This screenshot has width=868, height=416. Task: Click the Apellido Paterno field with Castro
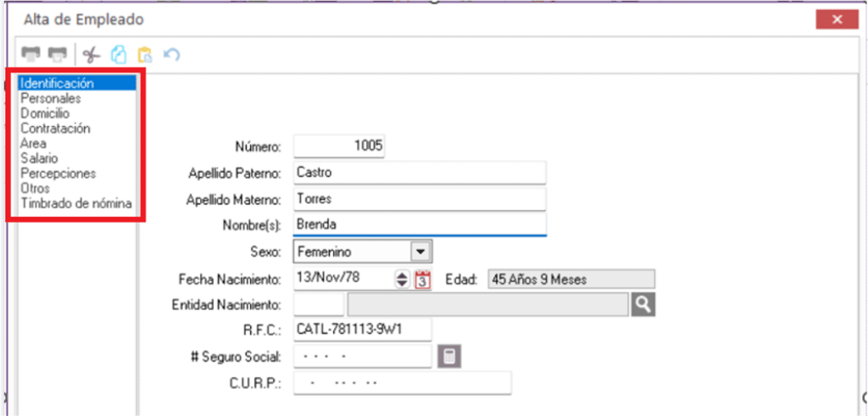420,172
